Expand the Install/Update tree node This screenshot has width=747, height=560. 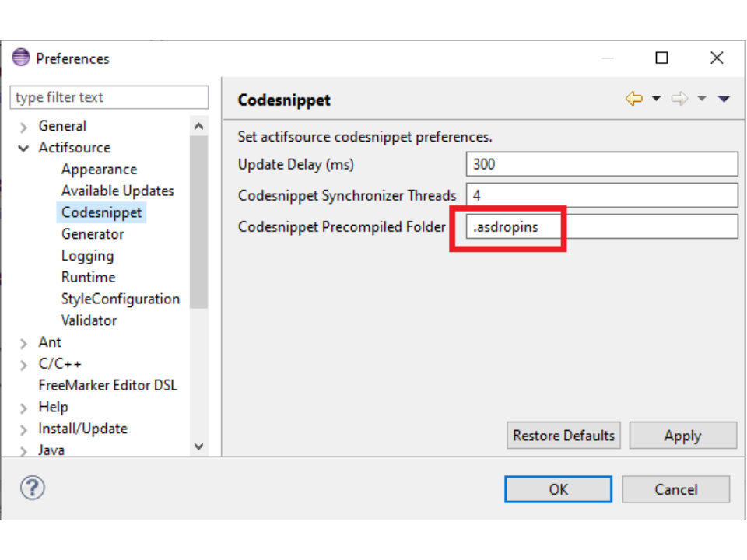(24, 429)
